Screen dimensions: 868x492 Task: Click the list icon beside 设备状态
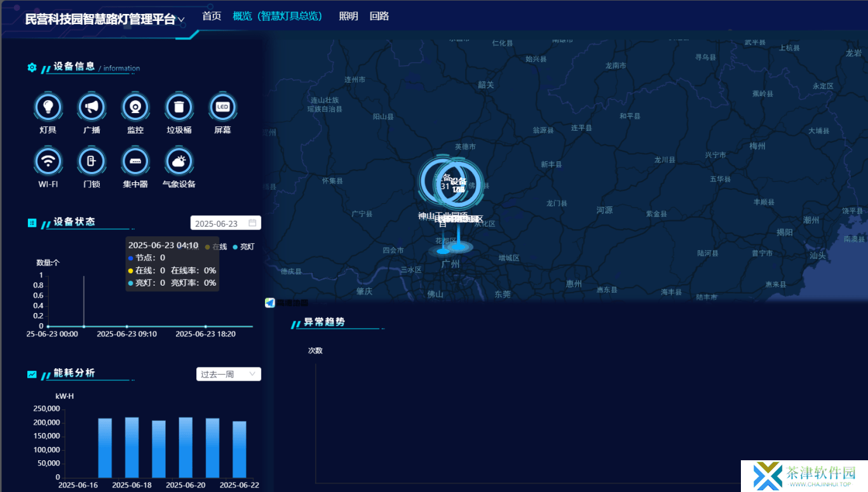(x=32, y=223)
